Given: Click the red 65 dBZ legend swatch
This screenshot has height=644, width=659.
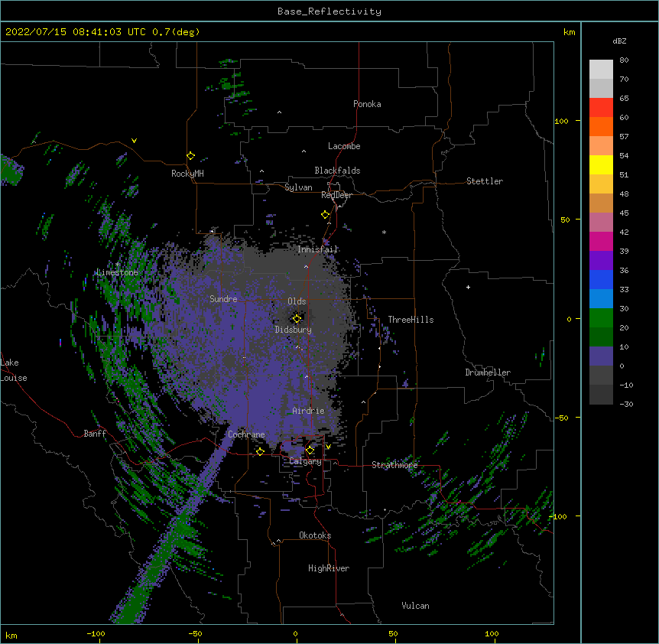Looking at the screenshot, I should pyautogui.click(x=601, y=107).
